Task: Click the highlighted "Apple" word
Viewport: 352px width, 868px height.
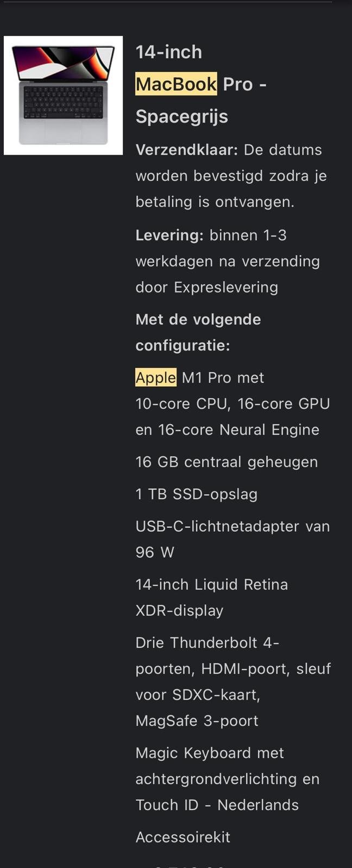Action: tap(156, 378)
